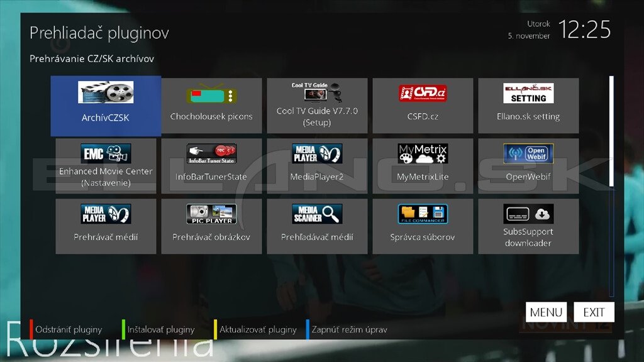Open Prehrávač obrázkov pic player
The height and width of the screenshot is (362, 644).
tap(211, 226)
